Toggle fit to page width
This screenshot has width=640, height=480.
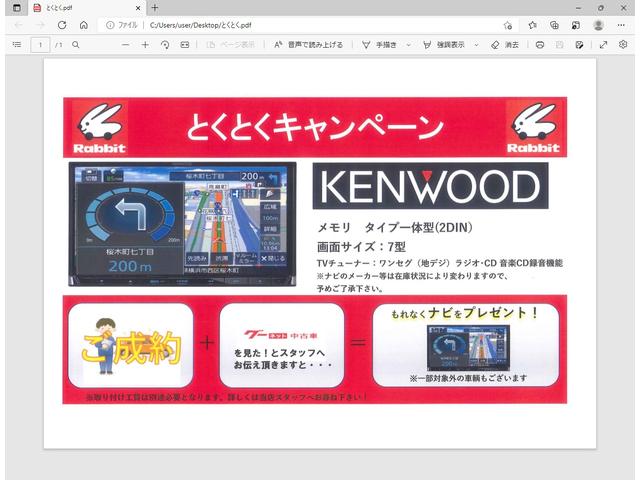(184, 44)
